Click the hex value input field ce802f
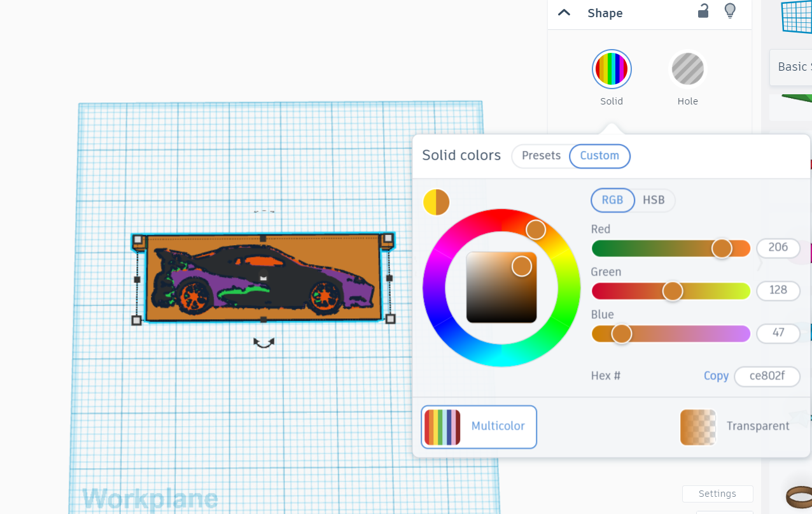 tap(767, 376)
